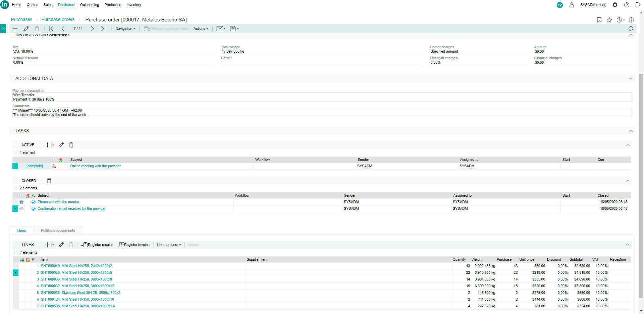Screen dimensions: 644x314
Task: Click the bookmark icon near page title
Action: click(599, 20)
